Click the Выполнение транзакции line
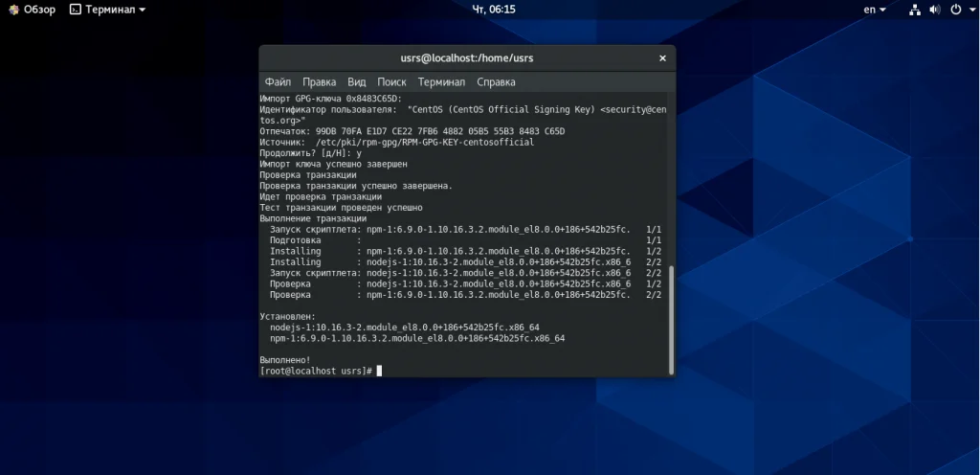The image size is (980, 475). [313, 218]
